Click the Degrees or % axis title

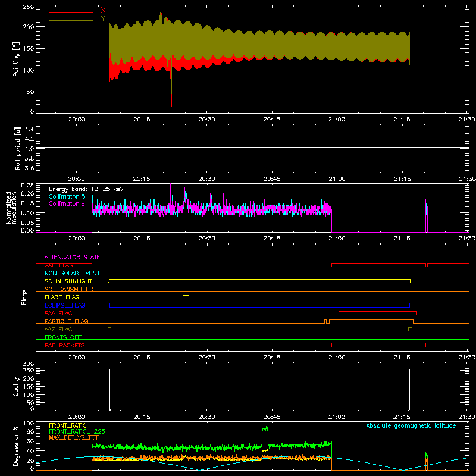click(16, 446)
